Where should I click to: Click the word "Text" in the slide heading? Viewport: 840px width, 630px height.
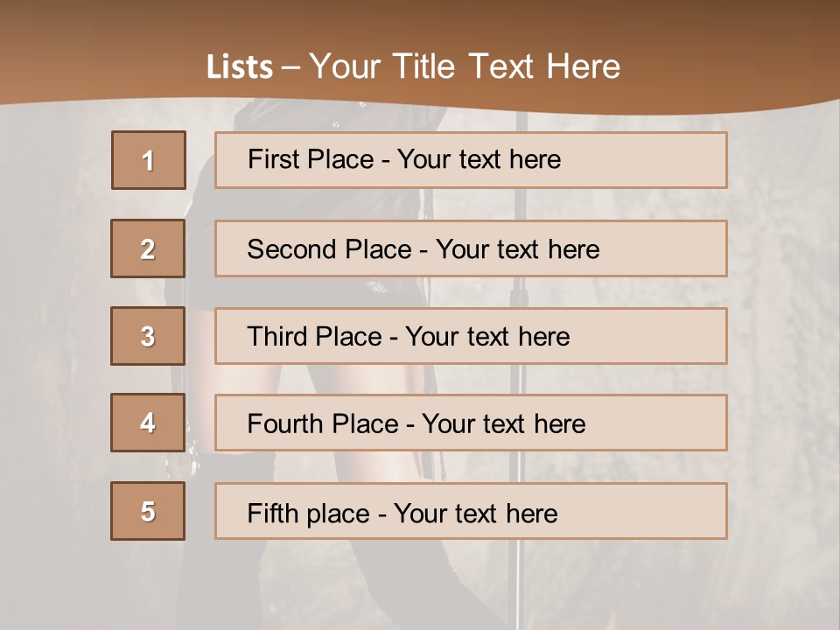click(x=501, y=67)
